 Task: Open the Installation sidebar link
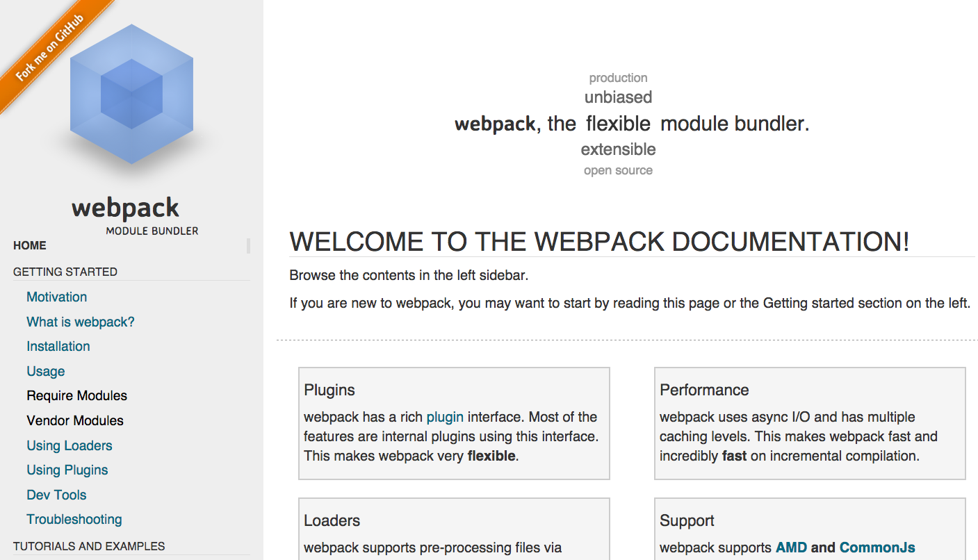coord(58,346)
